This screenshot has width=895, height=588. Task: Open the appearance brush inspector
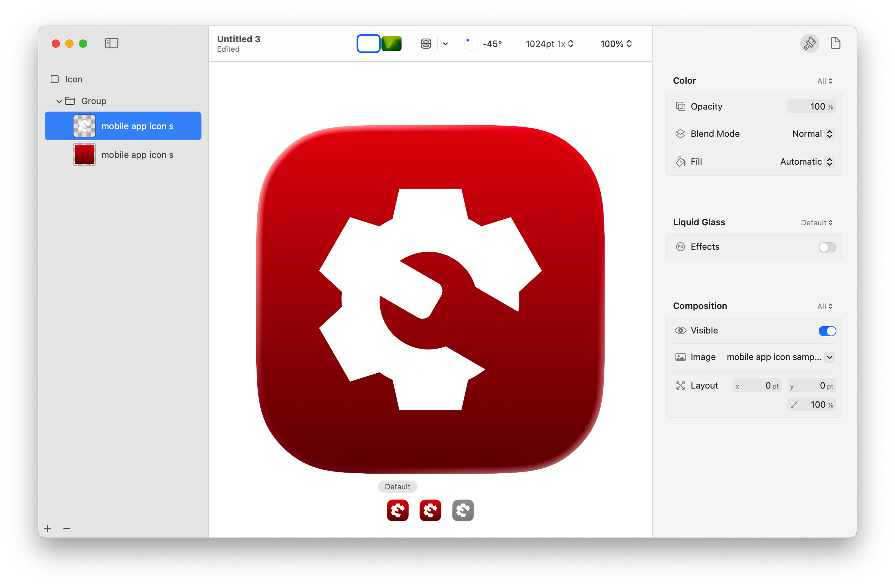tap(809, 44)
